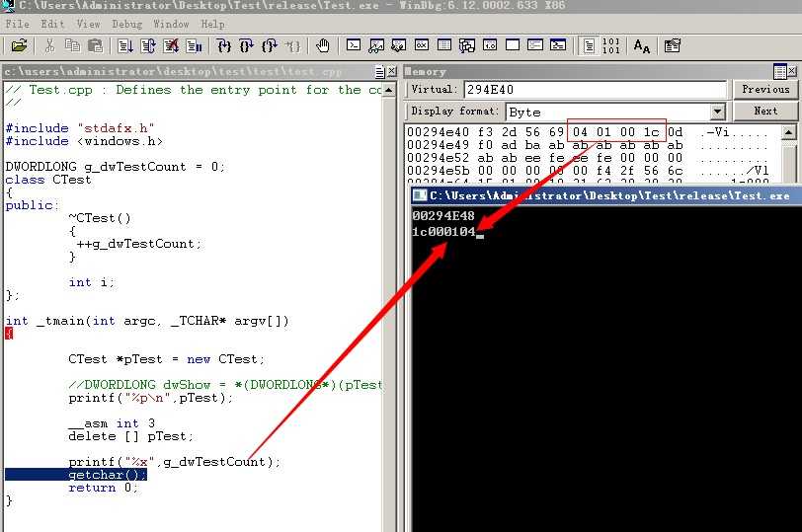Open Memory window options icon
This screenshot has height=532, width=802.
click(780, 71)
